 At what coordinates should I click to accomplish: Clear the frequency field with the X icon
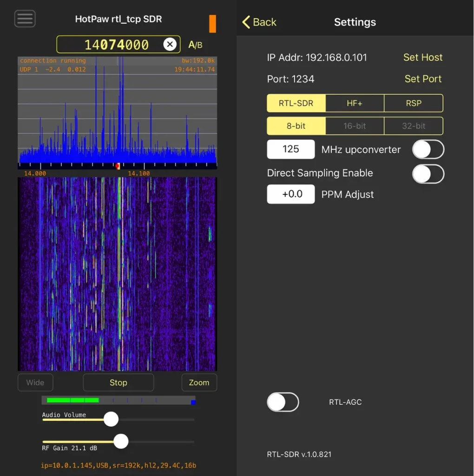click(x=170, y=44)
